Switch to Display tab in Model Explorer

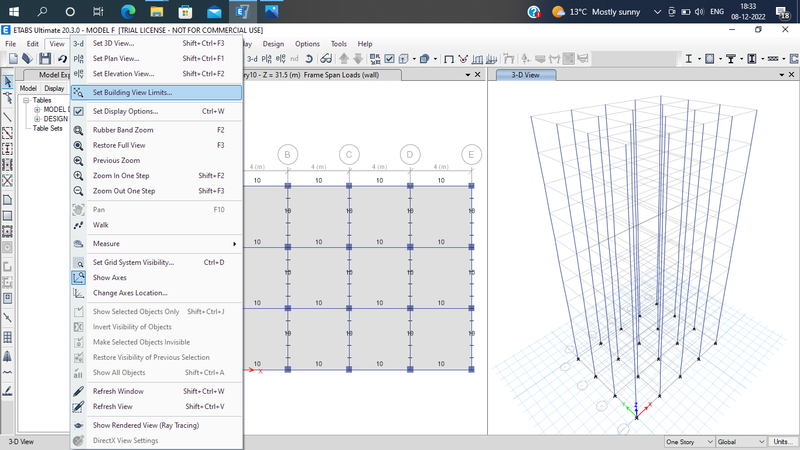pos(54,88)
